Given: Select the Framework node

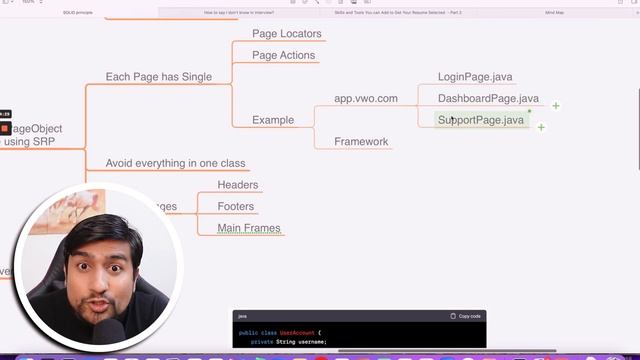Looking at the screenshot, I should pos(361,142).
